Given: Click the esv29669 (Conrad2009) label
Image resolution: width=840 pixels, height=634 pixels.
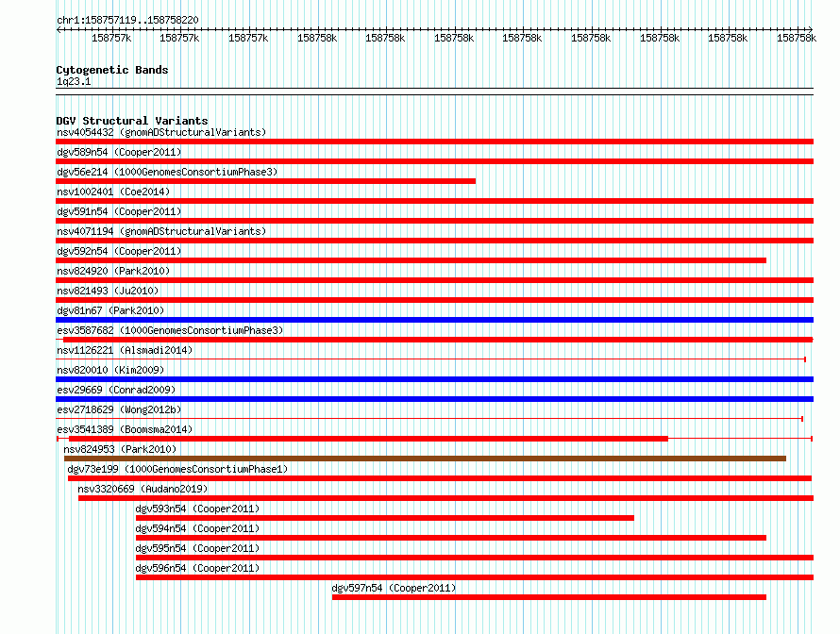Looking at the screenshot, I should click(116, 390).
